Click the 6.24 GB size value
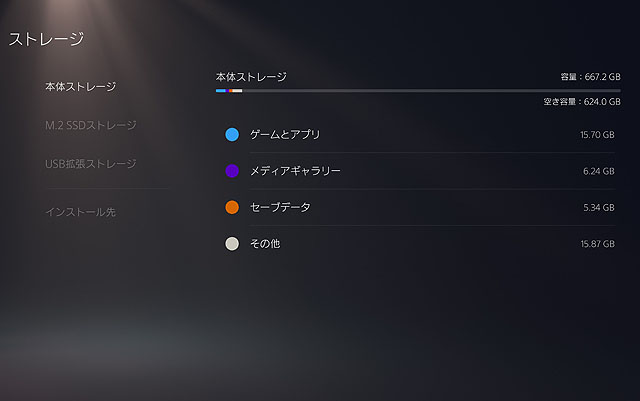 (x=599, y=171)
